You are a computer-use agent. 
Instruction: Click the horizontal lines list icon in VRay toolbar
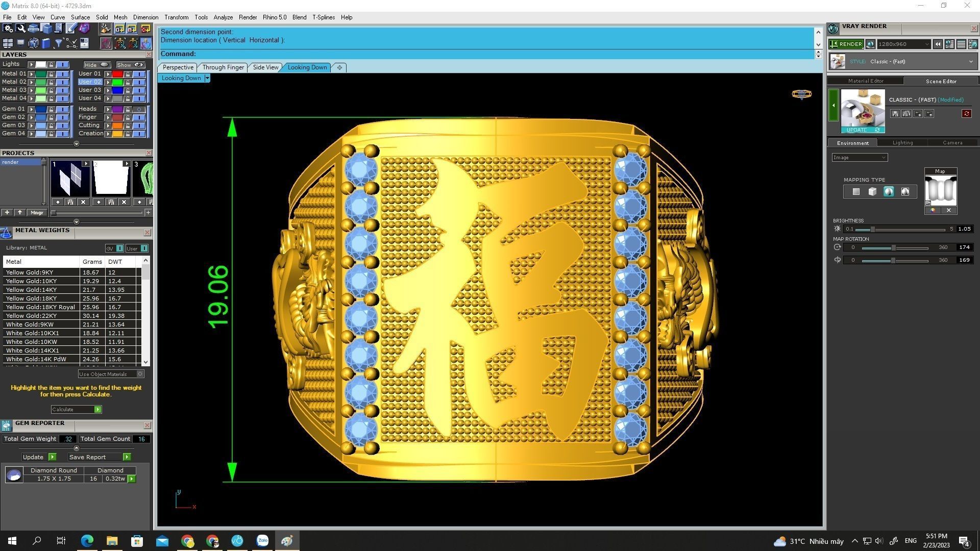(961, 44)
